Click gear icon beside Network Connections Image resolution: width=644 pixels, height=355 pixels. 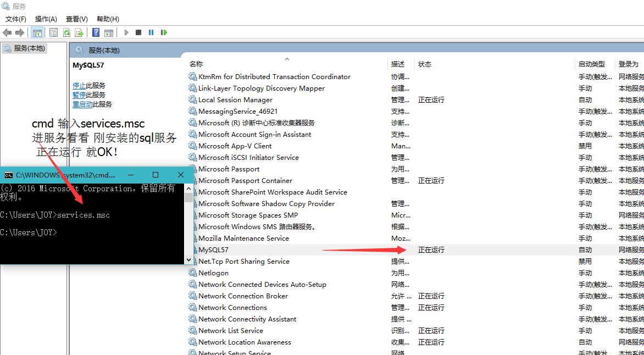[193, 307]
